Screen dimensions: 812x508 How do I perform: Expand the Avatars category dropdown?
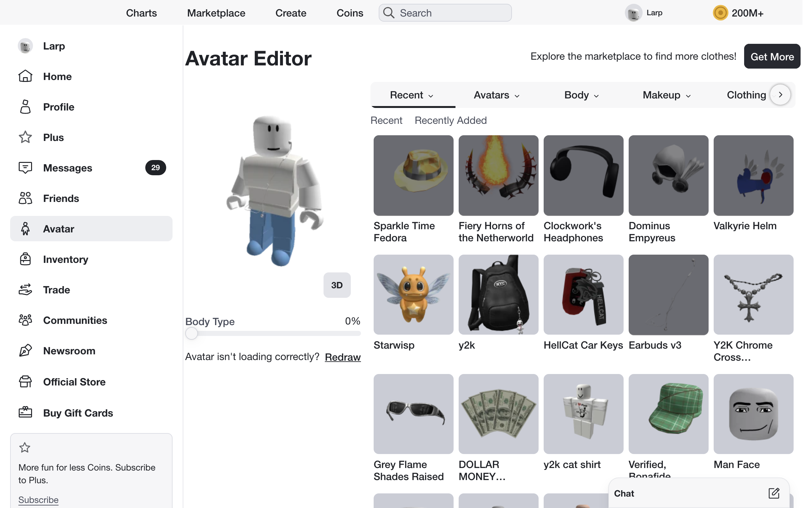tap(496, 95)
